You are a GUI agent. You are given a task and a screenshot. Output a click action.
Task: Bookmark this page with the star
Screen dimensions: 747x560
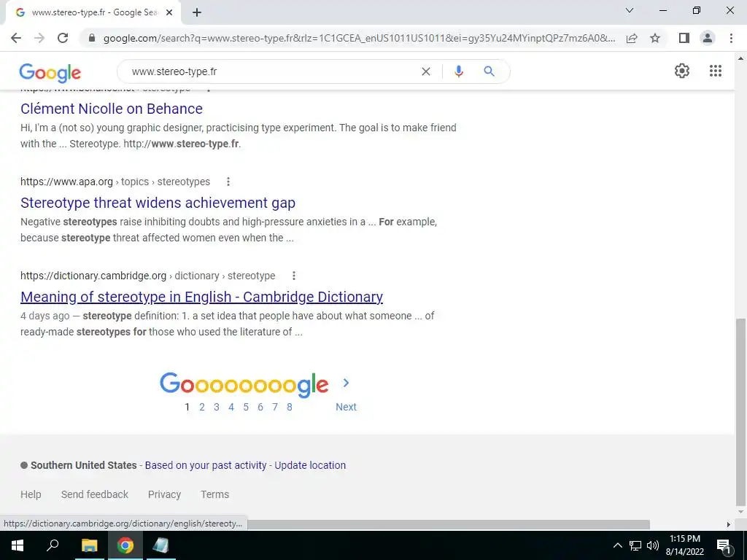[x=655, y=38]
